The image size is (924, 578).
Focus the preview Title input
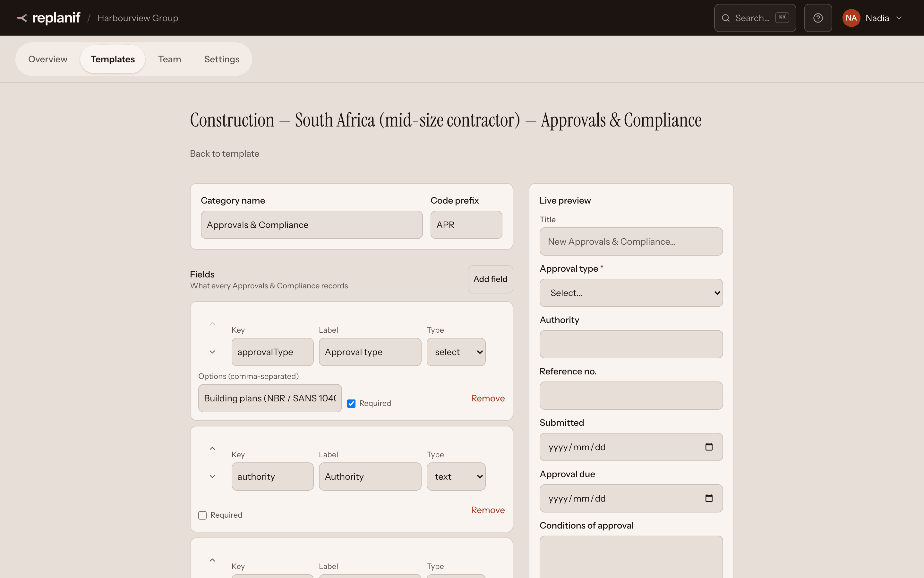click(x=631, y=241)
